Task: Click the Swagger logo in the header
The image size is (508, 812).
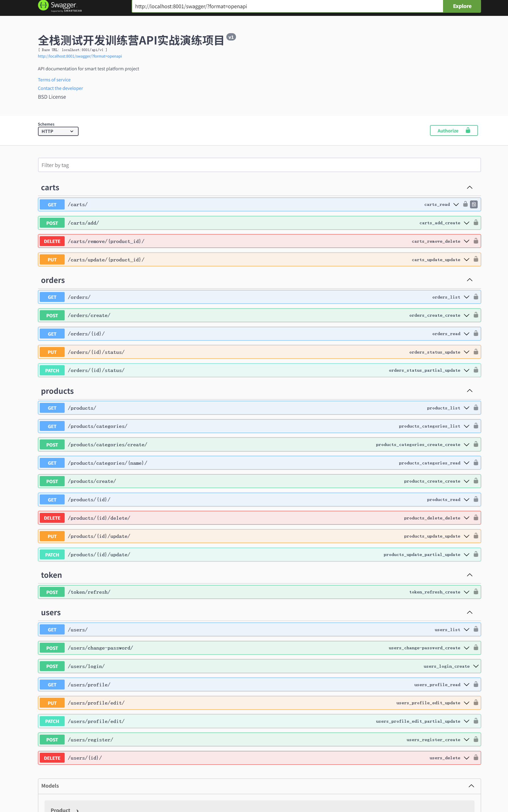Action: click(x=60, y=6)
